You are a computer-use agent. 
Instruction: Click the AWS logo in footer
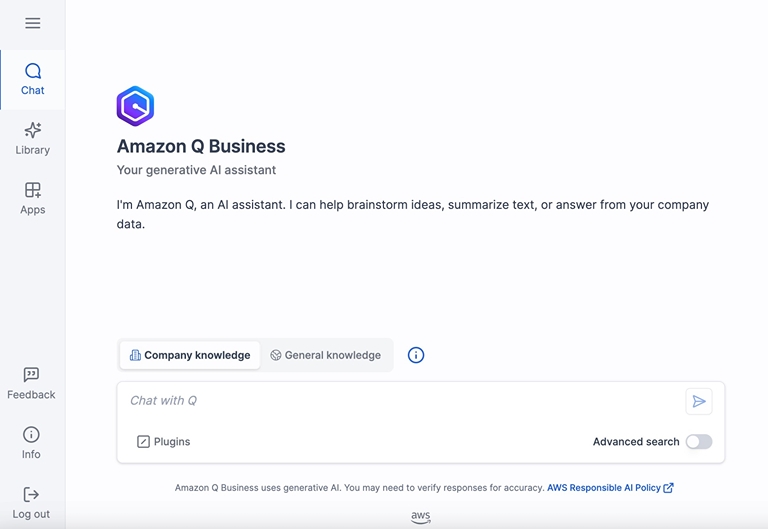click(x=420, y=517)
